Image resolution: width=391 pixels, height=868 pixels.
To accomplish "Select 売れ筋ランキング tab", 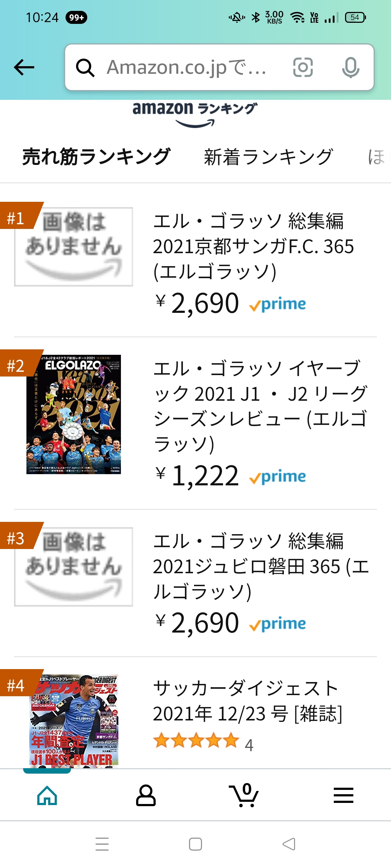I will click(x=96, y=157).
